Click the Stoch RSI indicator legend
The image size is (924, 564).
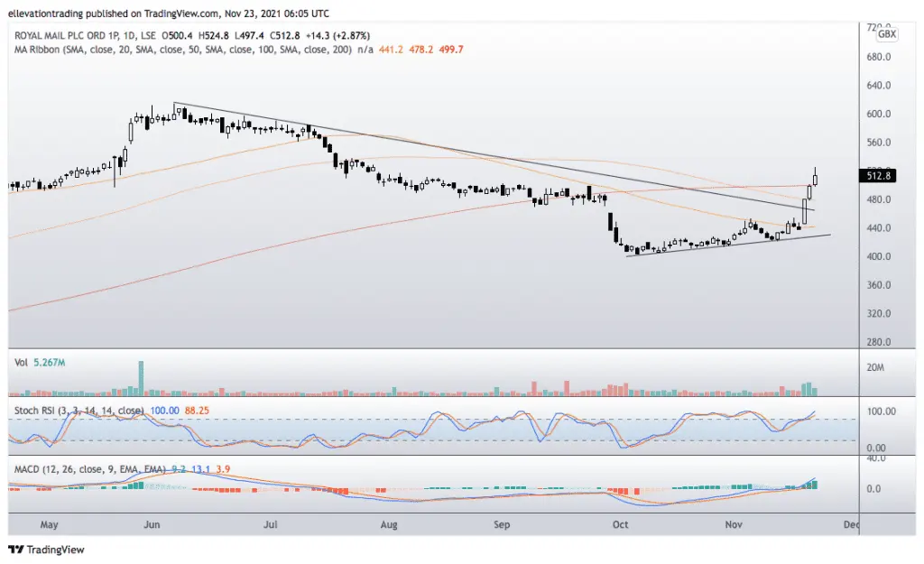point(79,411)
